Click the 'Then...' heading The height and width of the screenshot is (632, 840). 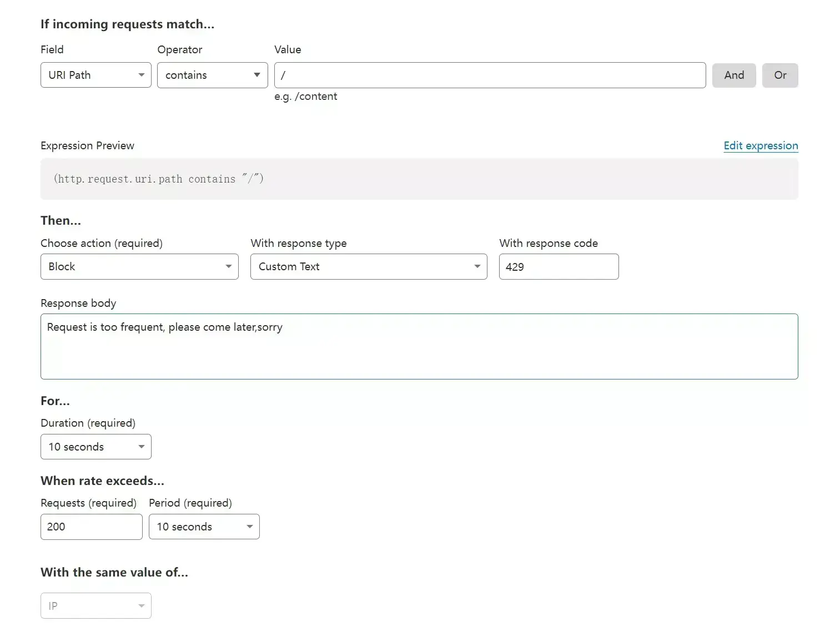tap(61, 220)
